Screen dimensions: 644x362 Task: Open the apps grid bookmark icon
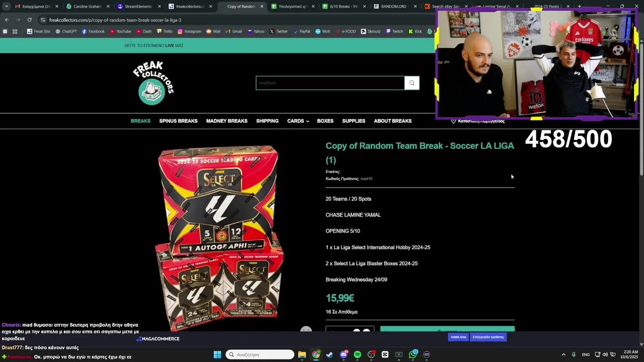click(15, 31)
